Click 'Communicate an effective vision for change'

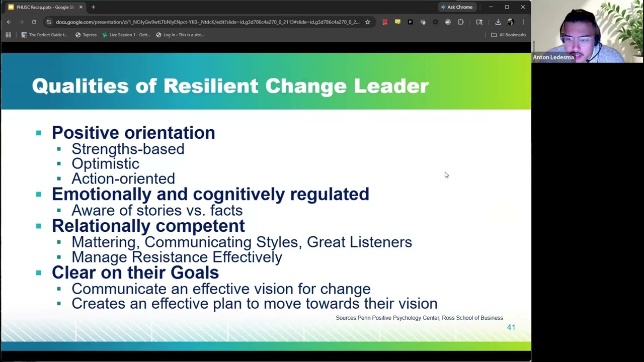[x=221, y=289]
